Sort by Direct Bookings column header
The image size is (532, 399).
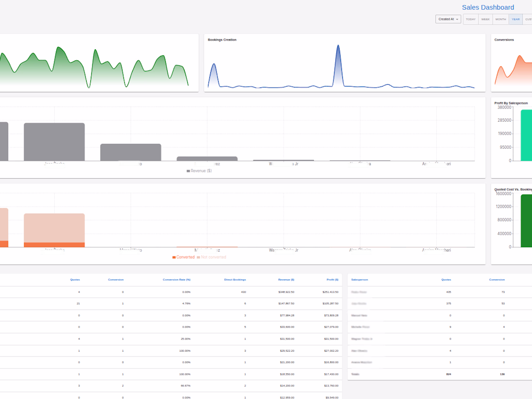pos(235,280)
